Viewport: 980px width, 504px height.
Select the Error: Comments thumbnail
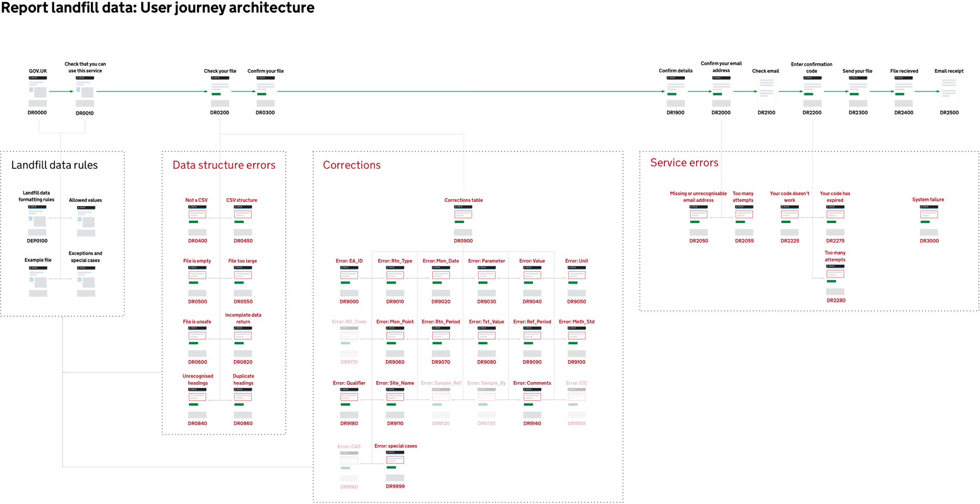tap(532, 403)
